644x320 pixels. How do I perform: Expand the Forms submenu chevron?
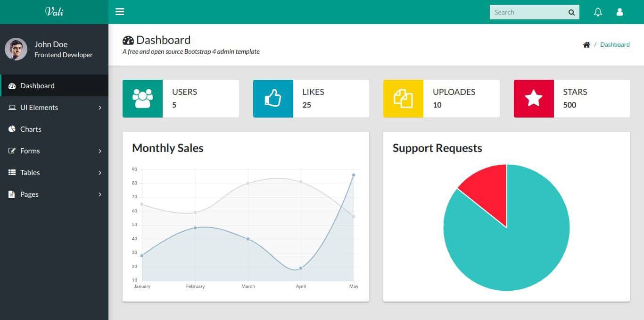100,151
